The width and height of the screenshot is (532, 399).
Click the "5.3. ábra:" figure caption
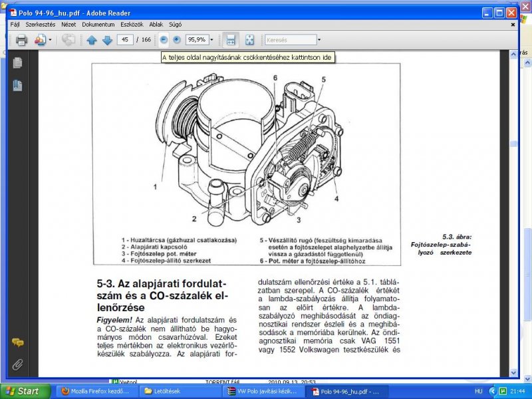457,237
